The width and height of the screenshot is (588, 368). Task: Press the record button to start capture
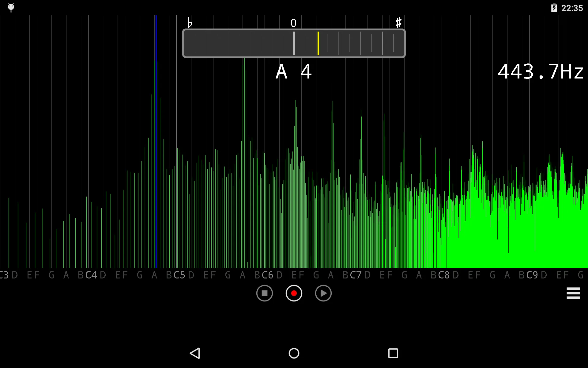[294, 293]
